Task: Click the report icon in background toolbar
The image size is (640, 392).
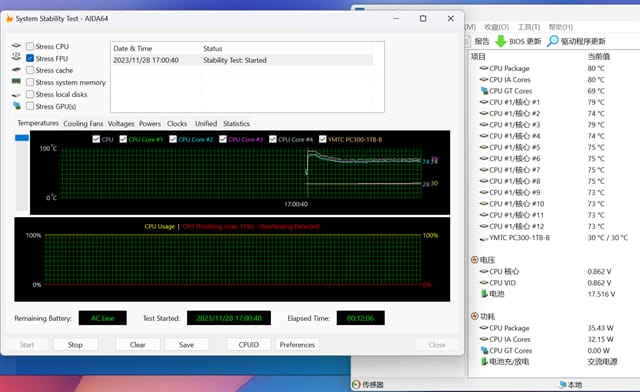Action: pos(468,41)
